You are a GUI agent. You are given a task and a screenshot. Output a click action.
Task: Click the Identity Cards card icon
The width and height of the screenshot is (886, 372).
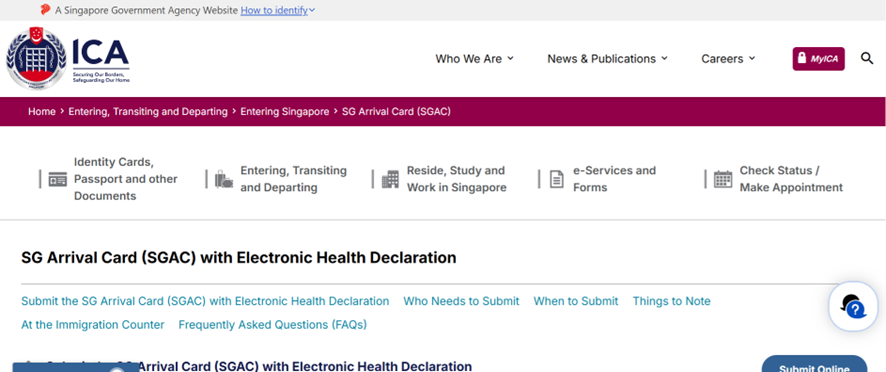point(58,179)
